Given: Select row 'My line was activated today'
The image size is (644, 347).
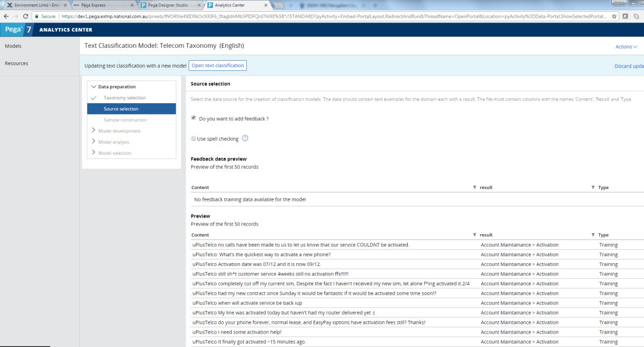Looking at the screenshot, I should click(x=417, y=313).
